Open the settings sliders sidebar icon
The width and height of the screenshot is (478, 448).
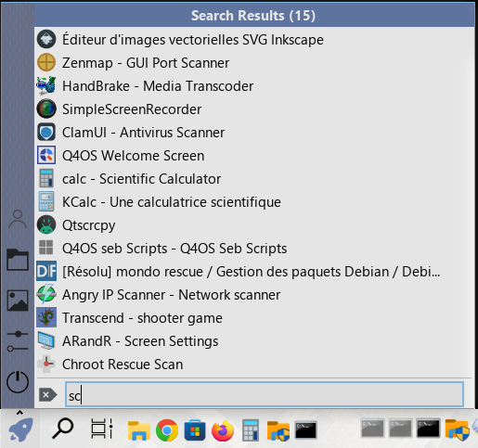pyautogui.click(x=18, y=341)
